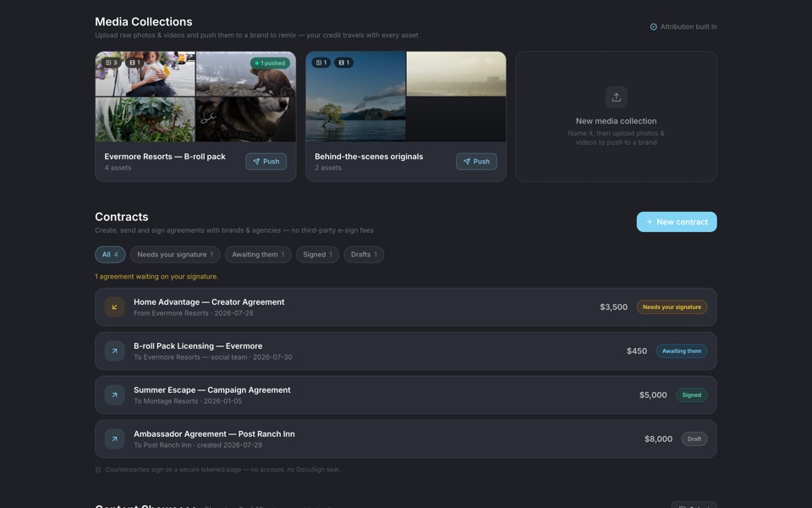
Task: Click the photo count badge on Behind-the-scenes originals
Action: 321,63
